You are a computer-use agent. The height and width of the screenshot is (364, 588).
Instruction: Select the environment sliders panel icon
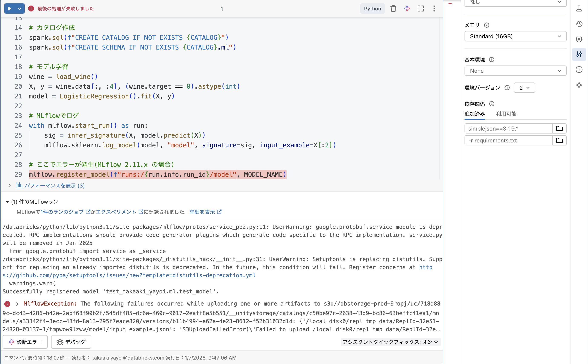(579, 54)
